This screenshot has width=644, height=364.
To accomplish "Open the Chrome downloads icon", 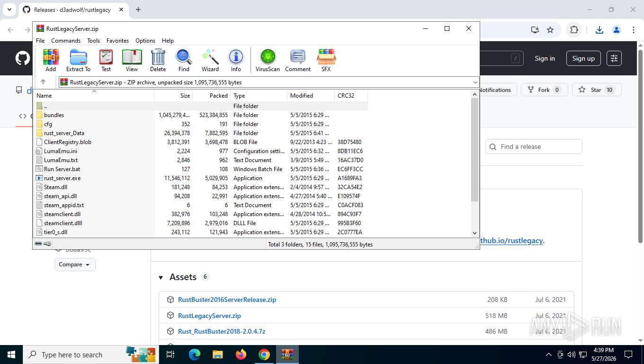I will (x=599, y=30).
